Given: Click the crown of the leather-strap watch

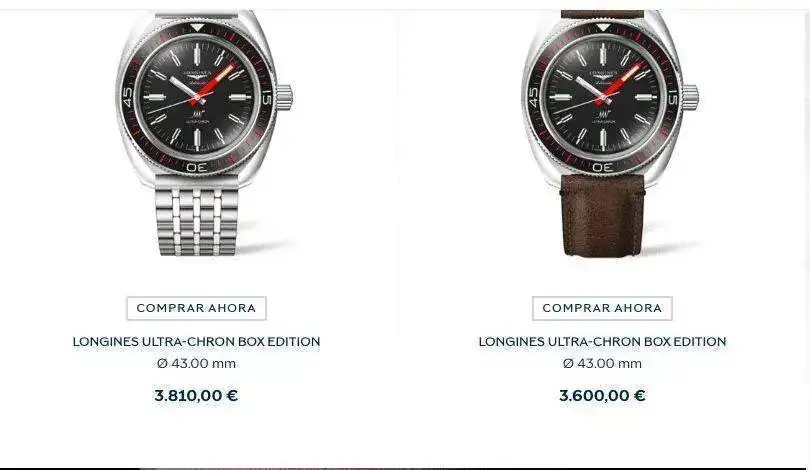Looking at the screenshot, I should pyautogui.click(x=691, y=97).
